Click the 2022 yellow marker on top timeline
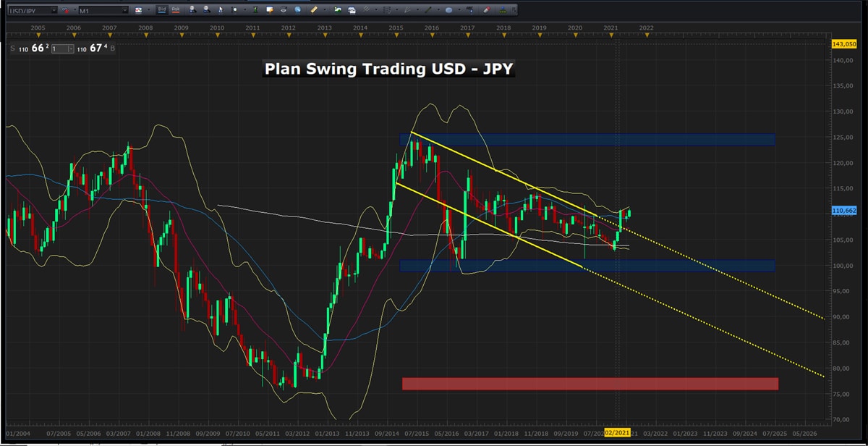 pos(646,35)
